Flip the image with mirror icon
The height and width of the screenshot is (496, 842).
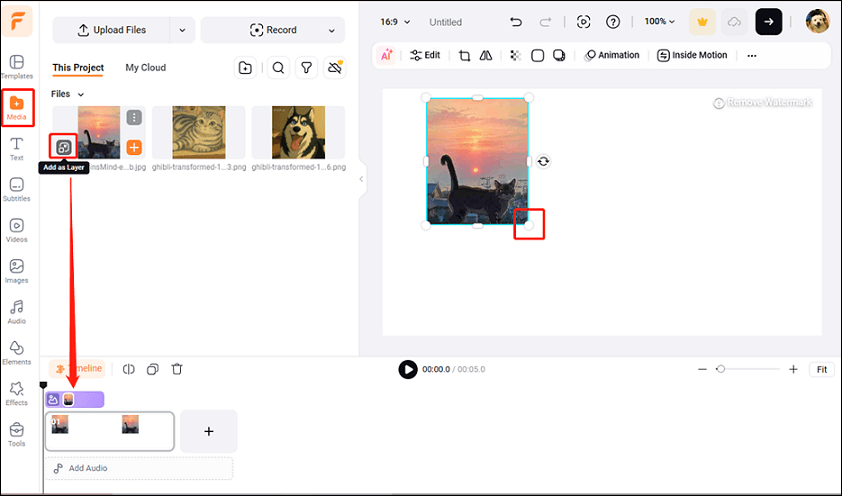486,55
